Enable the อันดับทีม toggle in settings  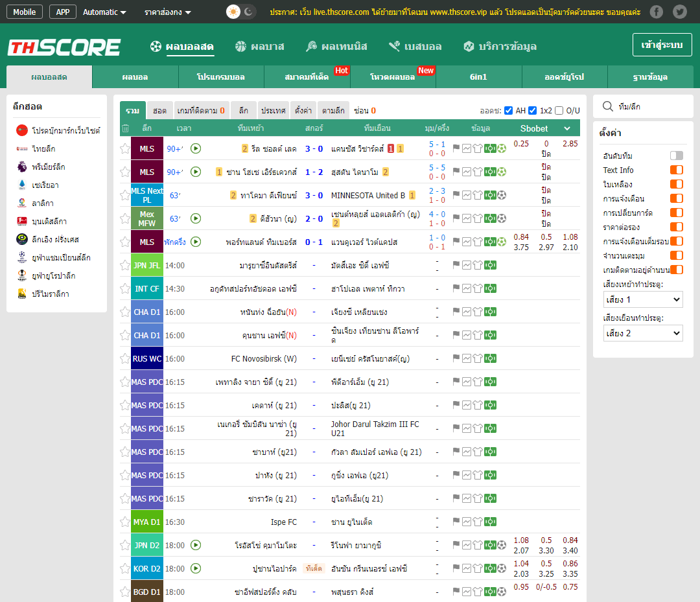click(677, 156)
